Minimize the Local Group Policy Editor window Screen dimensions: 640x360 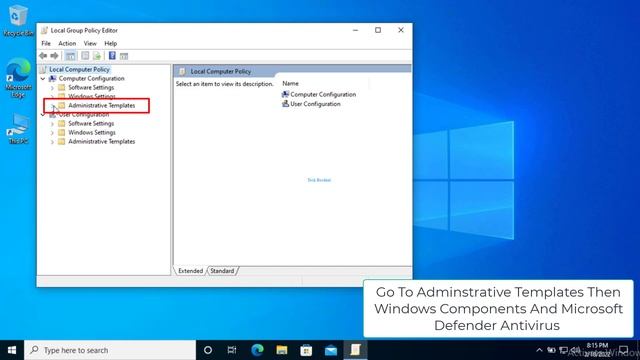pyautogui.click(x=356, y=30)
